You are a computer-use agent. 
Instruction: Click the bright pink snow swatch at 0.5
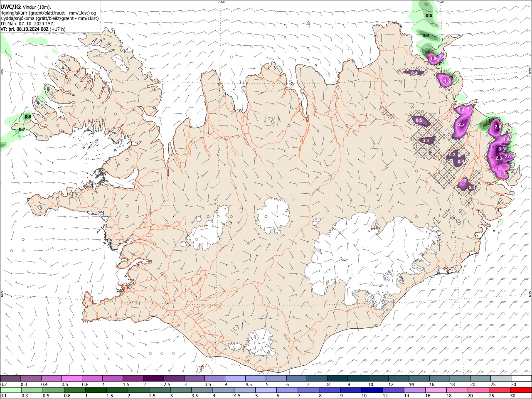[71, 378]
